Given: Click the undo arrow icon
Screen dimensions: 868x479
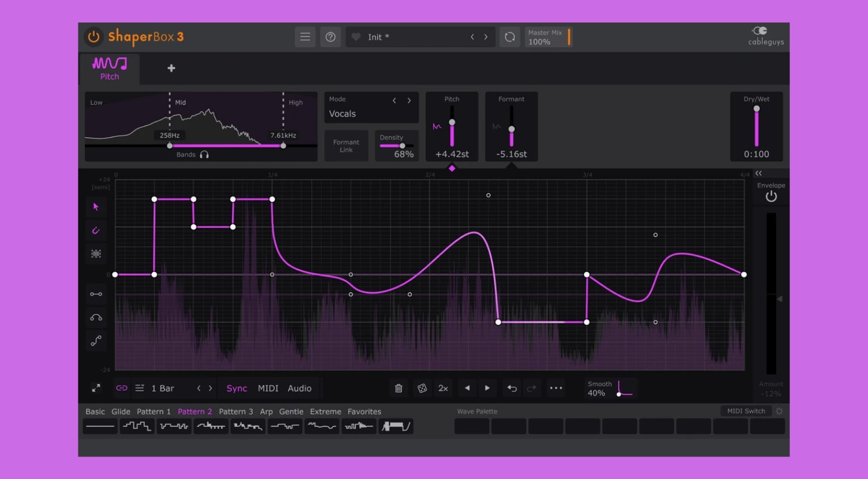Looking at the screenshot, I should coord(512,388).
